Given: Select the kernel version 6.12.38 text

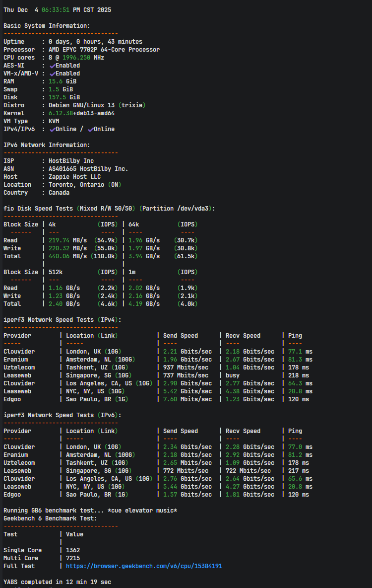Looking at the screenshot, I should click(61, 113).
